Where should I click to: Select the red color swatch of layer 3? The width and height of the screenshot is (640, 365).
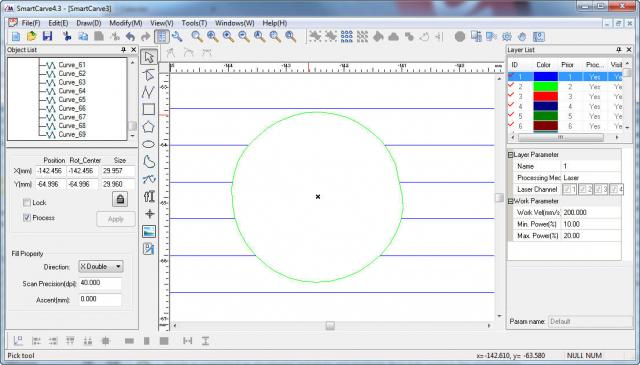pos(545,97)
